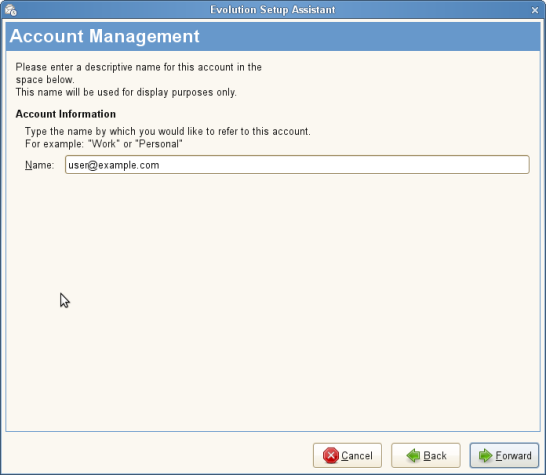Click the Evolution icon in the title bar
The width and height of the screenshot is (546, 475).
tap(10, 10)
